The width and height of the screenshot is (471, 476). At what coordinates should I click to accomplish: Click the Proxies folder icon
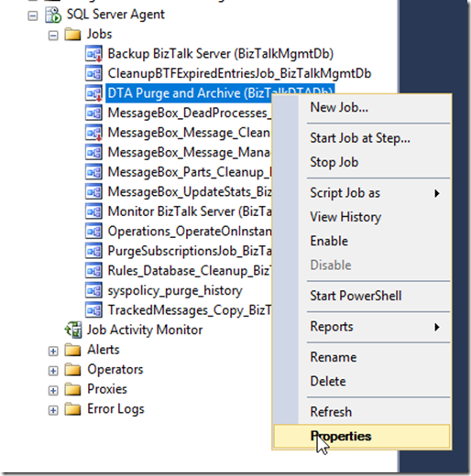(x=72, y=389)
